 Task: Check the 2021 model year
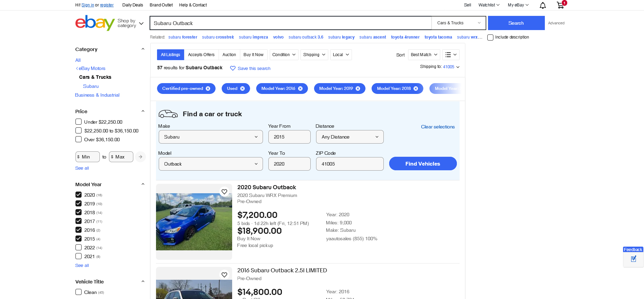click(x=79, y=256)
